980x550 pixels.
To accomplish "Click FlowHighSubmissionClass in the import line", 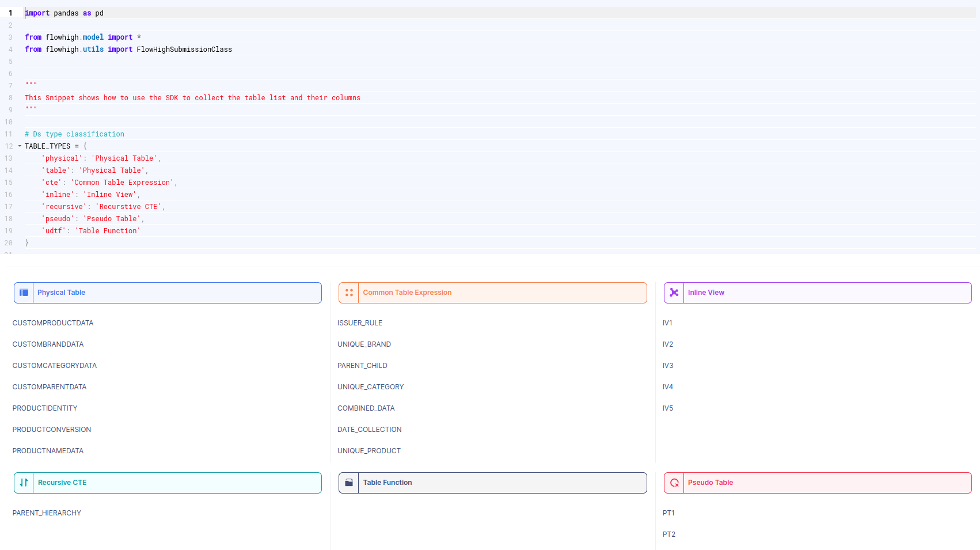I will pyautogui.click(x=184, y=50).
